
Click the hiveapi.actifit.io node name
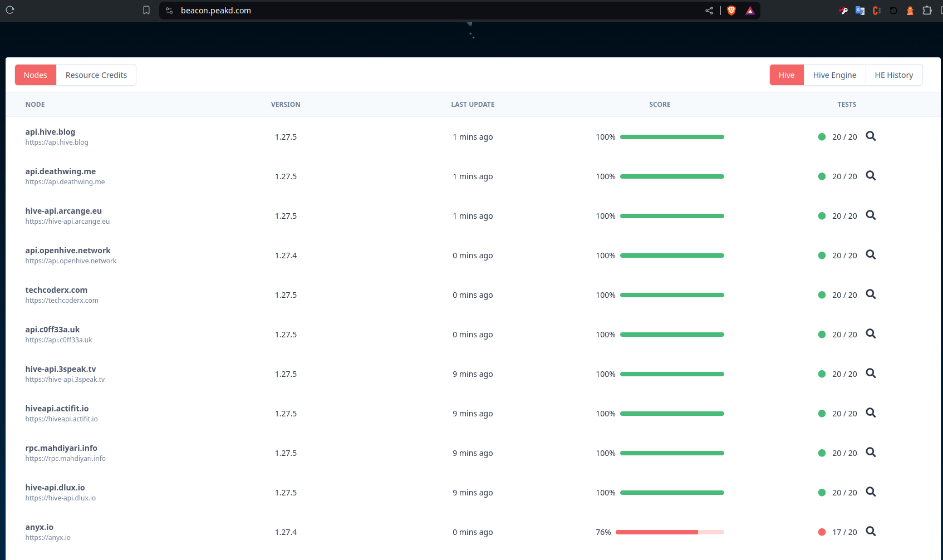click(x=57, y=409)
